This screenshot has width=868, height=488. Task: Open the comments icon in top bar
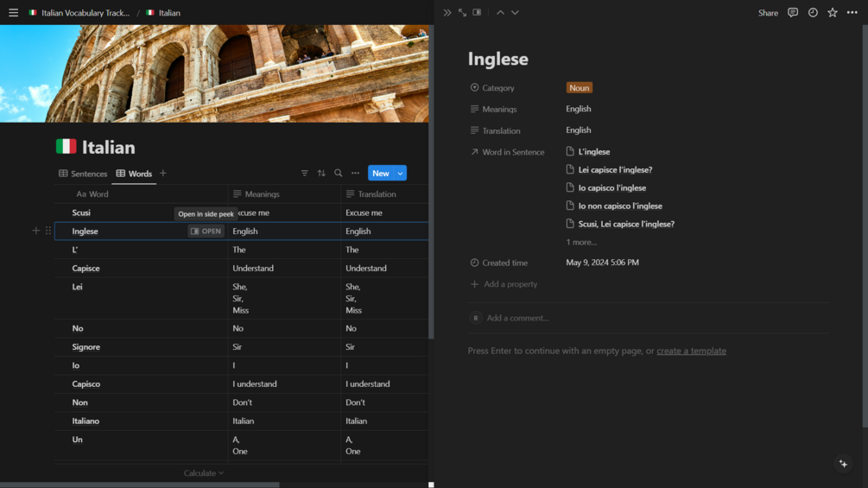click(x=793, y=13)
